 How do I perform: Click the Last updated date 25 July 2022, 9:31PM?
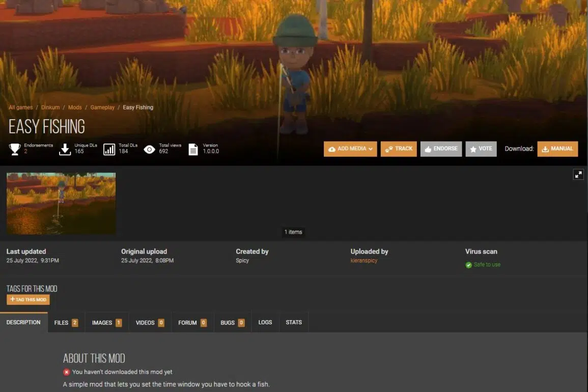[x=33, y=260]
